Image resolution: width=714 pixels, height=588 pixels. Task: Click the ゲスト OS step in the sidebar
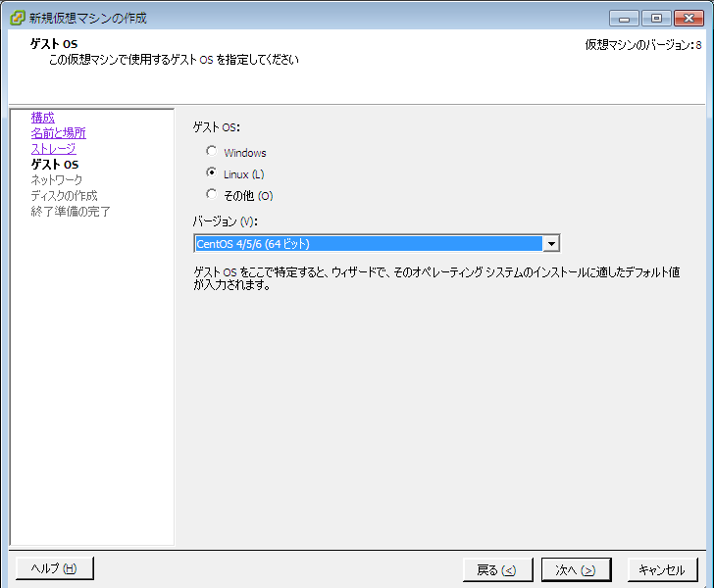point(55,165)
